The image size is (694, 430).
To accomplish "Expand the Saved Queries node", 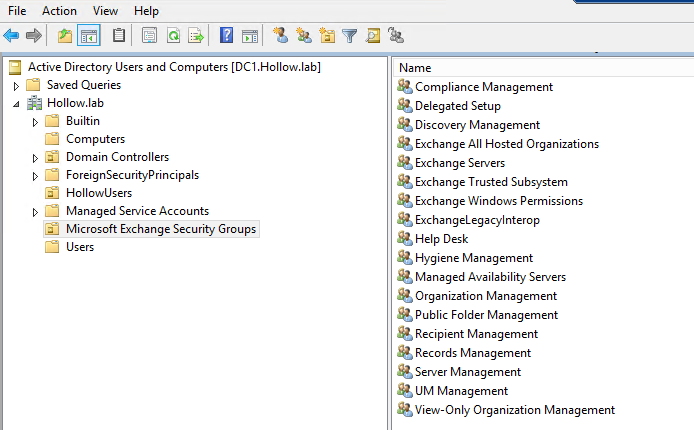I will [16, 86].
